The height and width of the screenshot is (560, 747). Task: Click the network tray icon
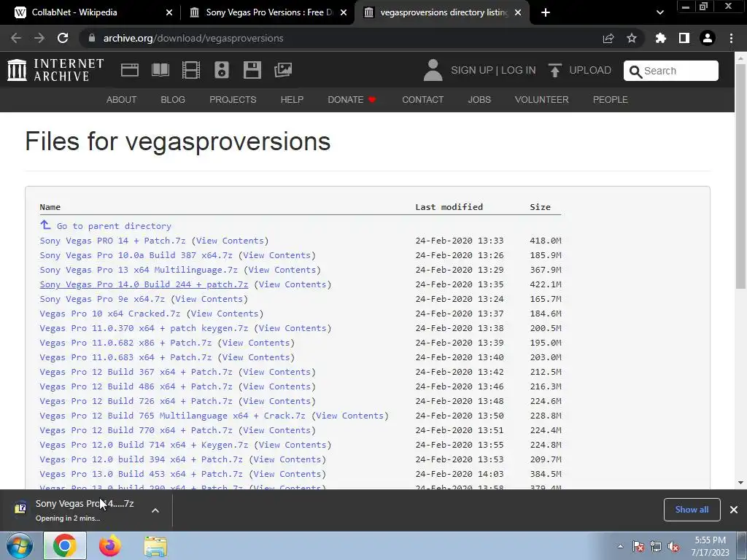pos(656,547)
